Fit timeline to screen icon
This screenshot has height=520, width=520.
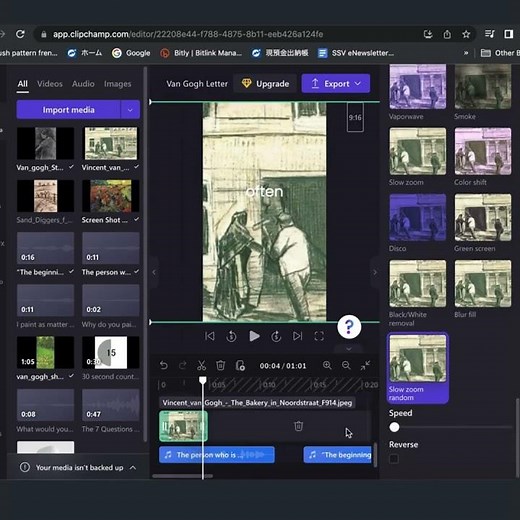[365, 365]
